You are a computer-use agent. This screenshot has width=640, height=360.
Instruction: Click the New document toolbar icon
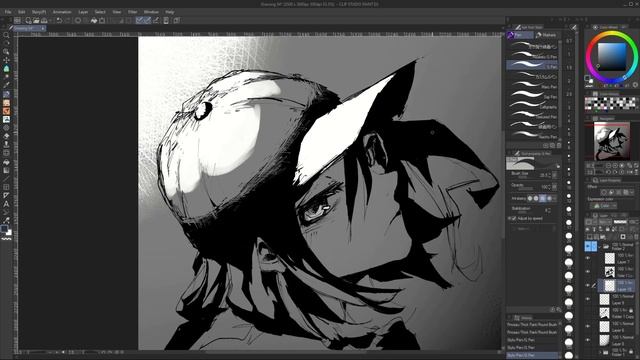pyautogui.click(x=28, y=20)
